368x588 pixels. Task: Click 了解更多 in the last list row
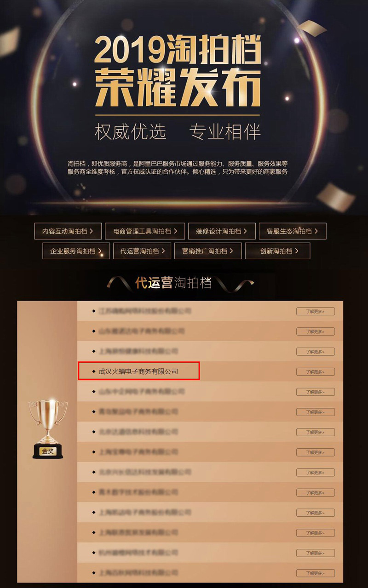(x=316, y=573)
